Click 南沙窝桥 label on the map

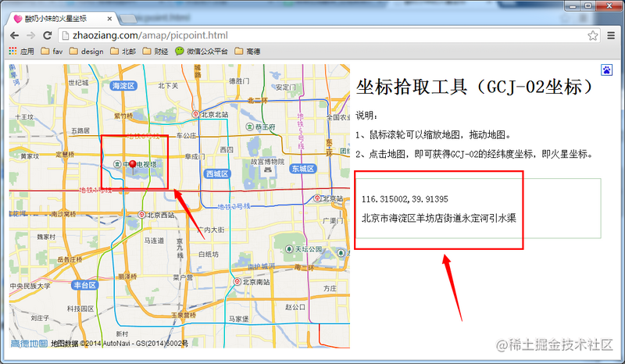63,214
